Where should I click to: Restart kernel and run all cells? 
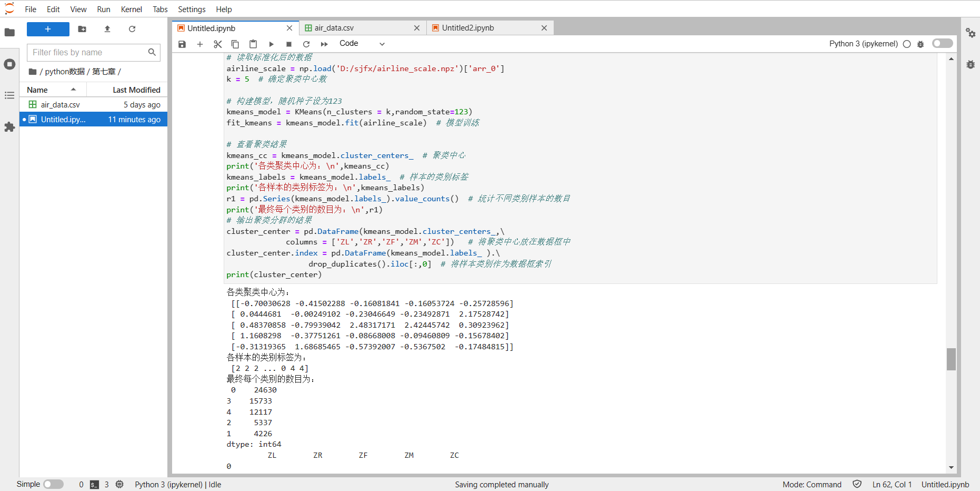pyautogui.click(x=324, y=44)
